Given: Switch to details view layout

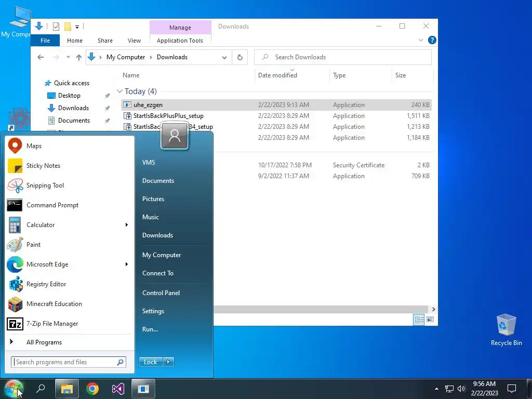Looking at the screenshot, I should point(419,320).
